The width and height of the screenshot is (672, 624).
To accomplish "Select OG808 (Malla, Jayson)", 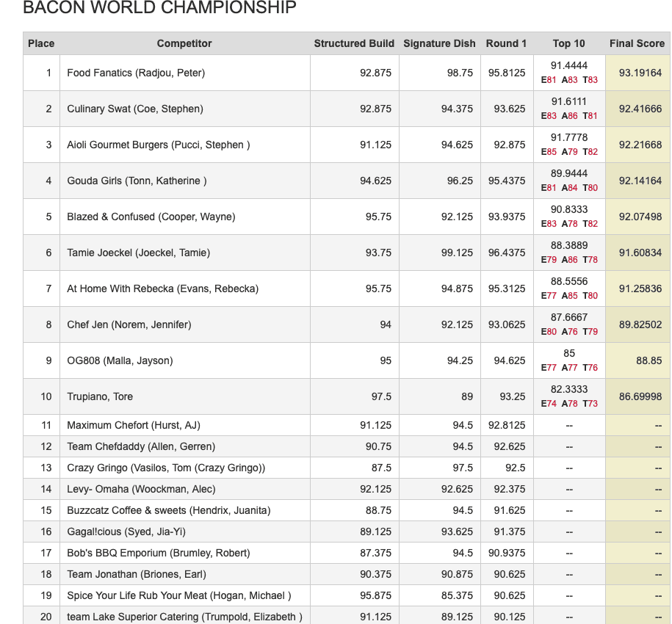I will (120, 360).
